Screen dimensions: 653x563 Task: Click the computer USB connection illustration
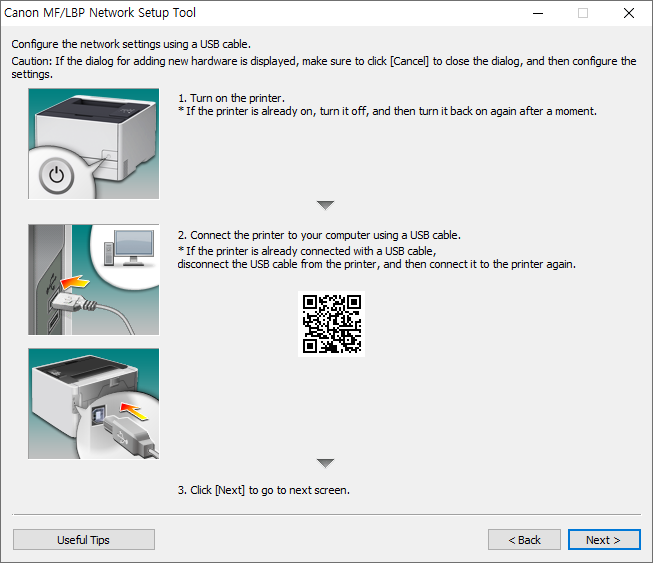point(94,279)
